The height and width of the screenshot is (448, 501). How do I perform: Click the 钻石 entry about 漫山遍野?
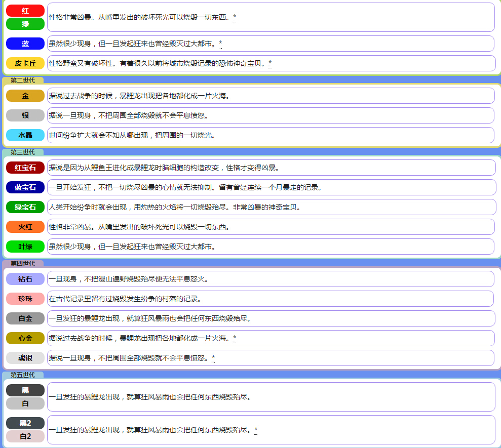coord(129,279)
